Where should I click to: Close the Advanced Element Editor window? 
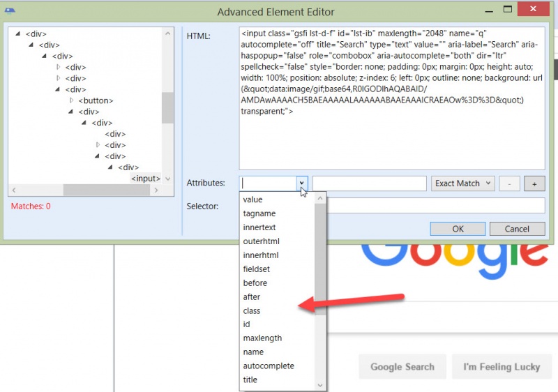coord(533,9)
